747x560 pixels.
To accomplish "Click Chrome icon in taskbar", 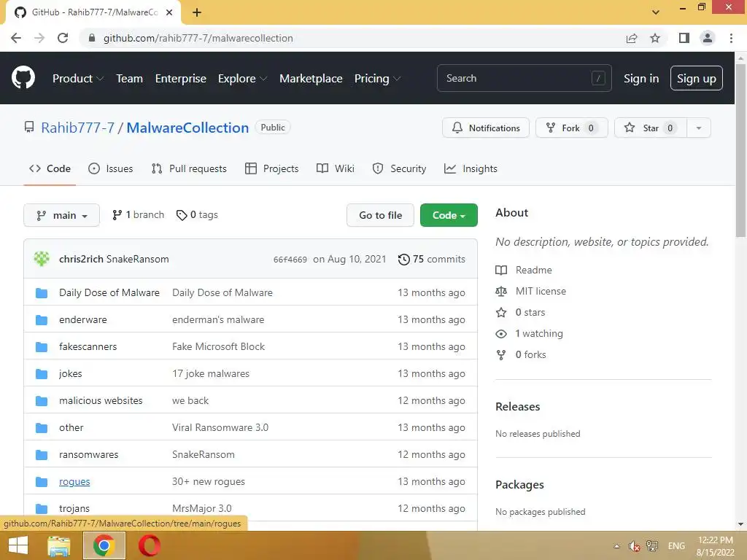I will [104, 545].
